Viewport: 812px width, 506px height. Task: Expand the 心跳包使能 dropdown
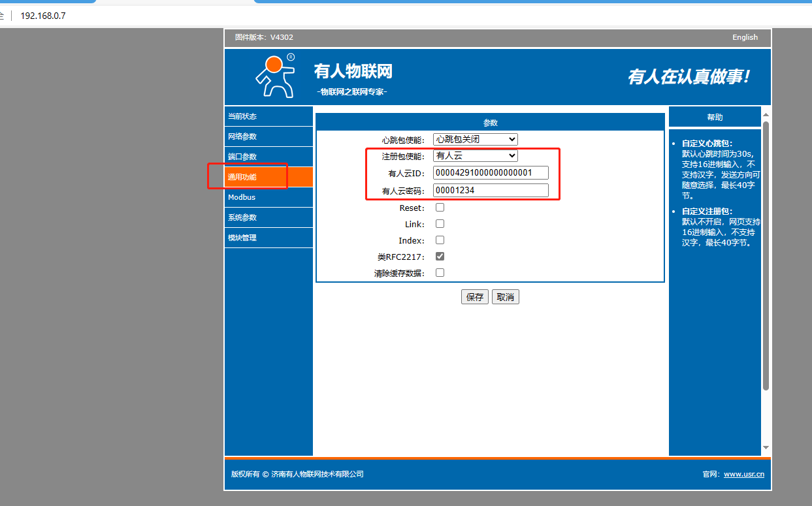[476, 139]
